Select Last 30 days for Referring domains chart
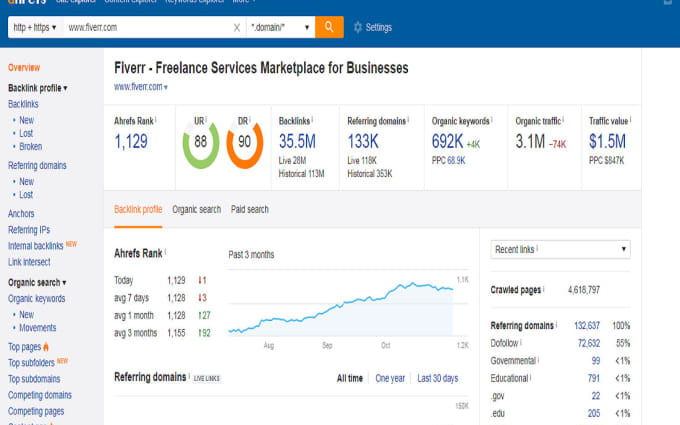 (438, 379)
